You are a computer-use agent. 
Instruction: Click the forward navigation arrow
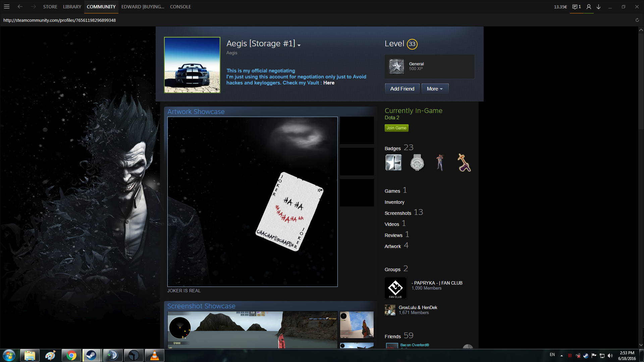point(33,7)
